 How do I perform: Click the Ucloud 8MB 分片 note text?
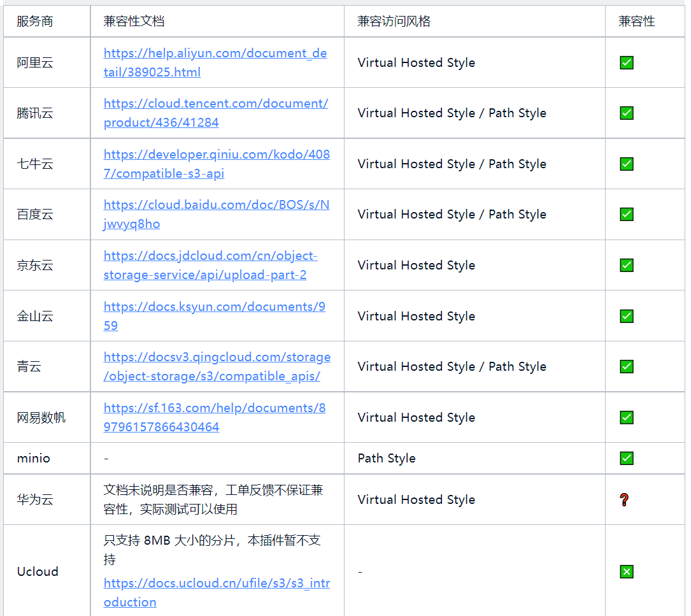pos(212,550)
